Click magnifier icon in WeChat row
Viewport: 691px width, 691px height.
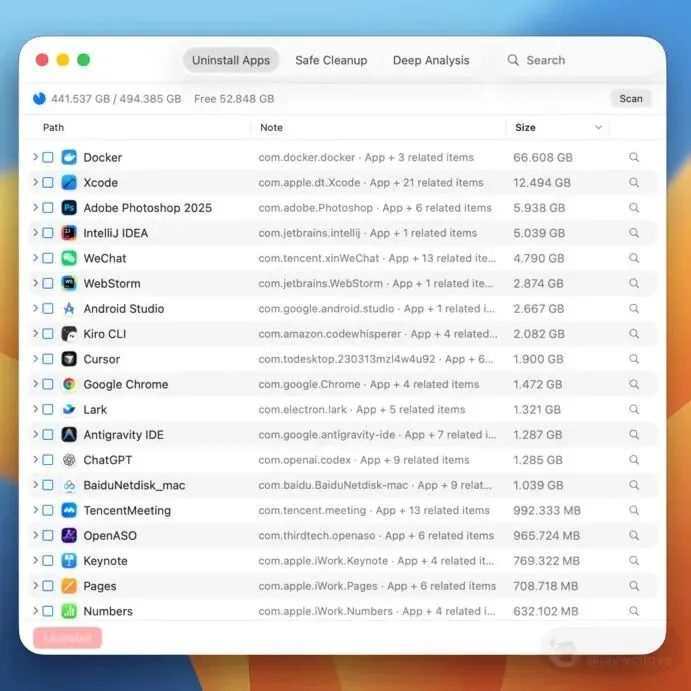[x=634, y=258]
